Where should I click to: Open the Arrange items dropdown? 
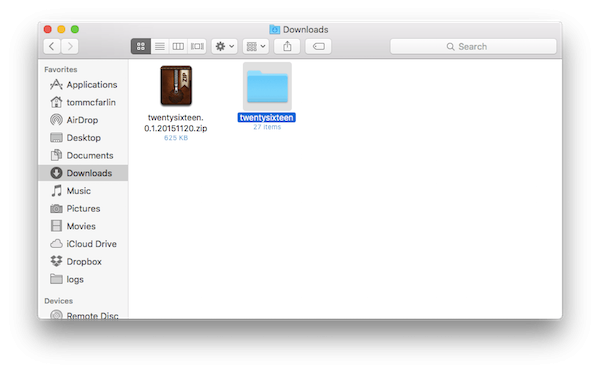(x=256, y=46)
